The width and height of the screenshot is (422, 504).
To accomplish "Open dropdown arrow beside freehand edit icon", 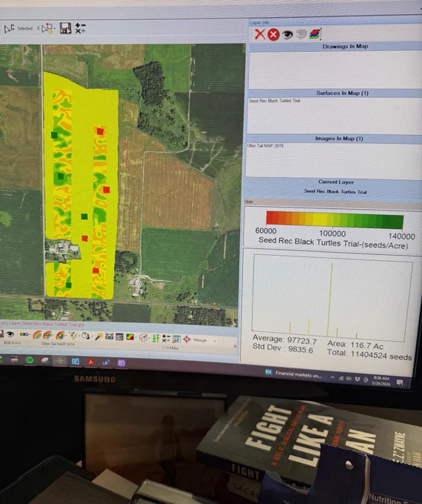I will pos(149,339).
